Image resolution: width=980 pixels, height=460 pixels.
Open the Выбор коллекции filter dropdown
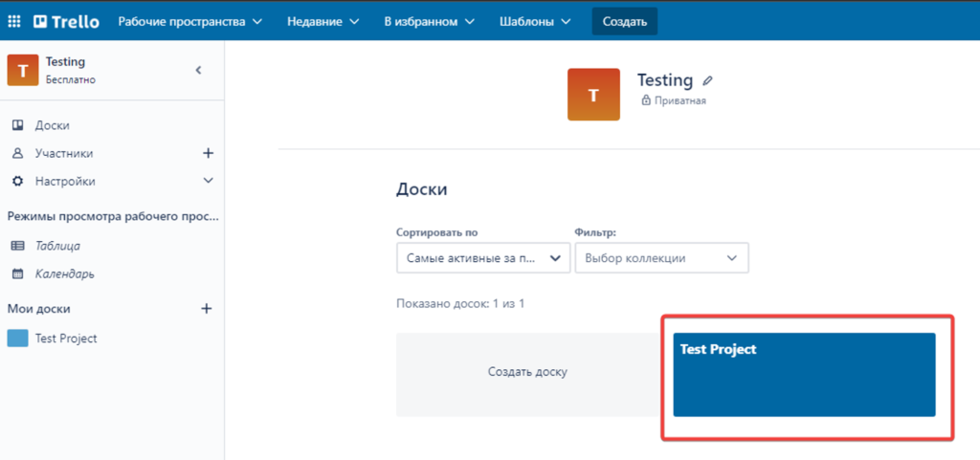pos(661,258)
